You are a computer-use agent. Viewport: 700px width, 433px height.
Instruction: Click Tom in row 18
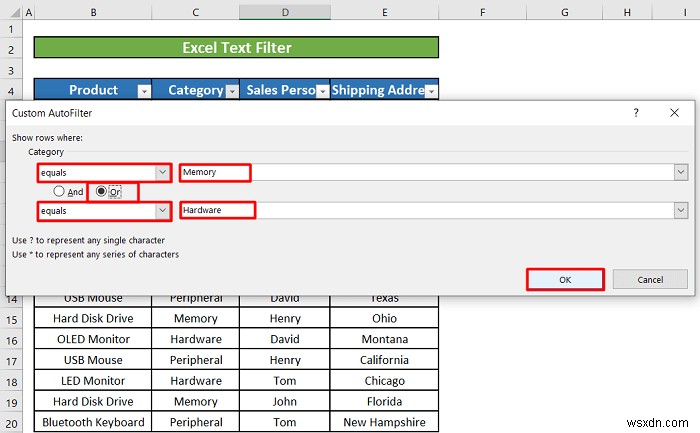(x=285, y=381)
